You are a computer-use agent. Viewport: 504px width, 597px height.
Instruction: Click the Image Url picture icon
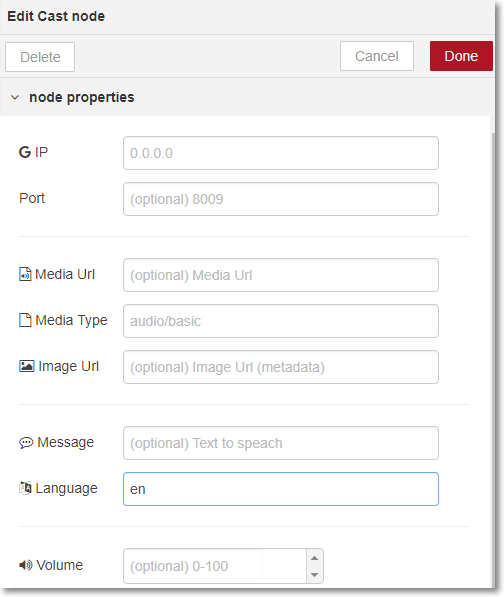(x=27, y=366)
